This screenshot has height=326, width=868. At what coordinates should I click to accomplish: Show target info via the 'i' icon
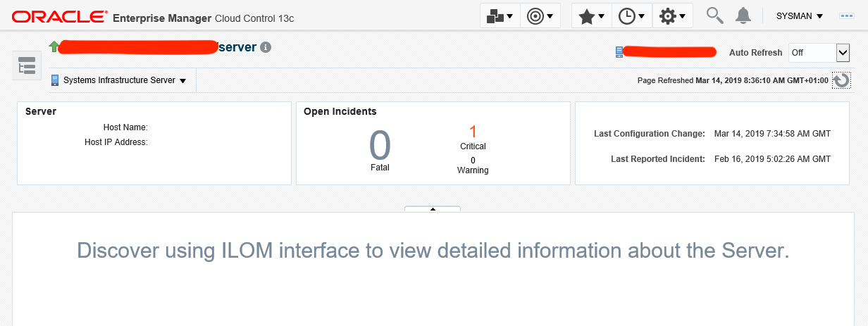click(x=266, y=47)
